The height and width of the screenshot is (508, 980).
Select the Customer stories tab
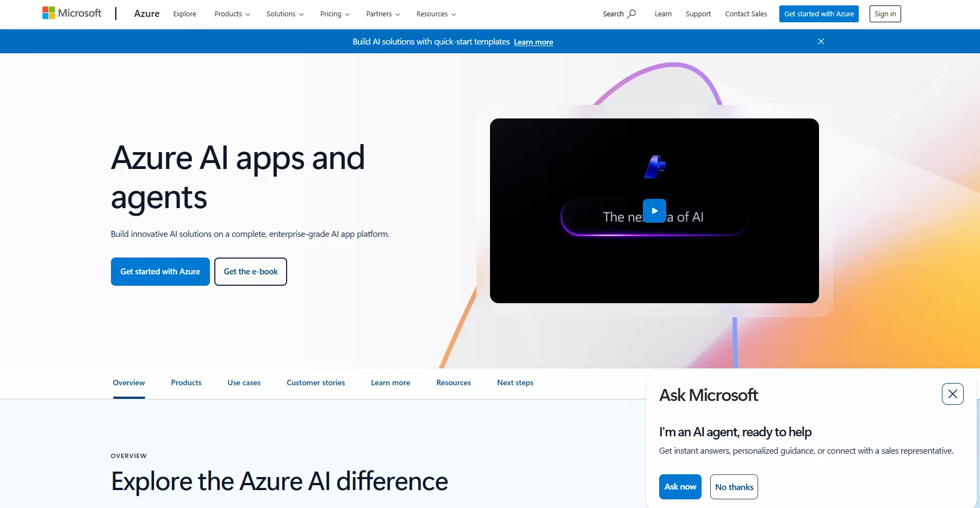click(315, 382)
